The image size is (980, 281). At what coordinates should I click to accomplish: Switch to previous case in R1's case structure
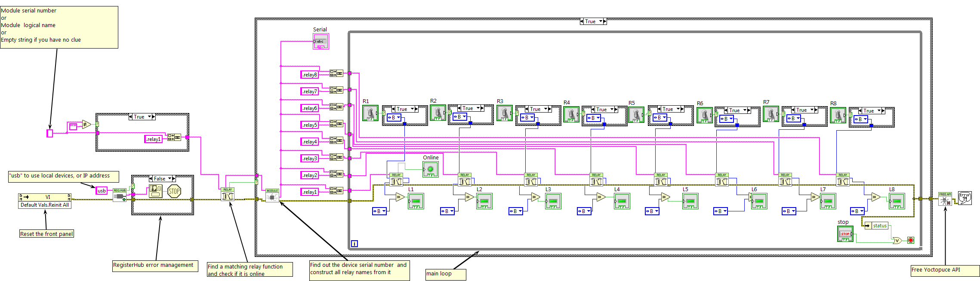393,109
